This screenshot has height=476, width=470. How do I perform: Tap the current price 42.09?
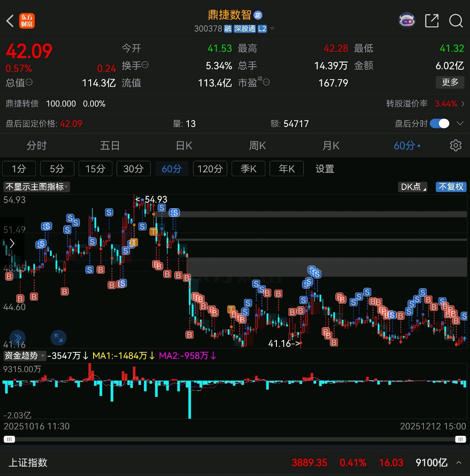29,51
